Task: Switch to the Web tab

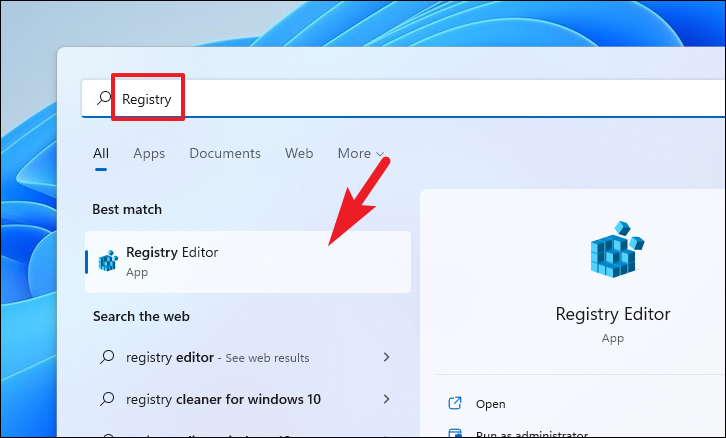Action: coord(299,153)
